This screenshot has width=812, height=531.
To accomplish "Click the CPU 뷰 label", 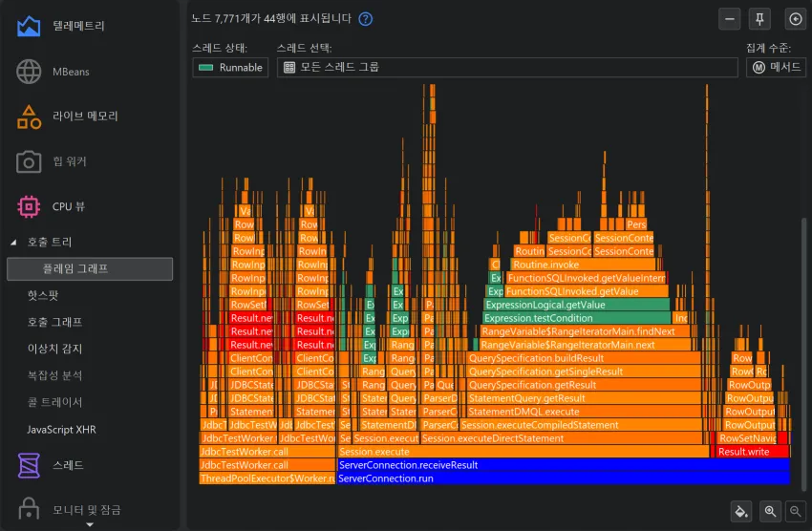I will pyautogui.click(x=69, y=206).
